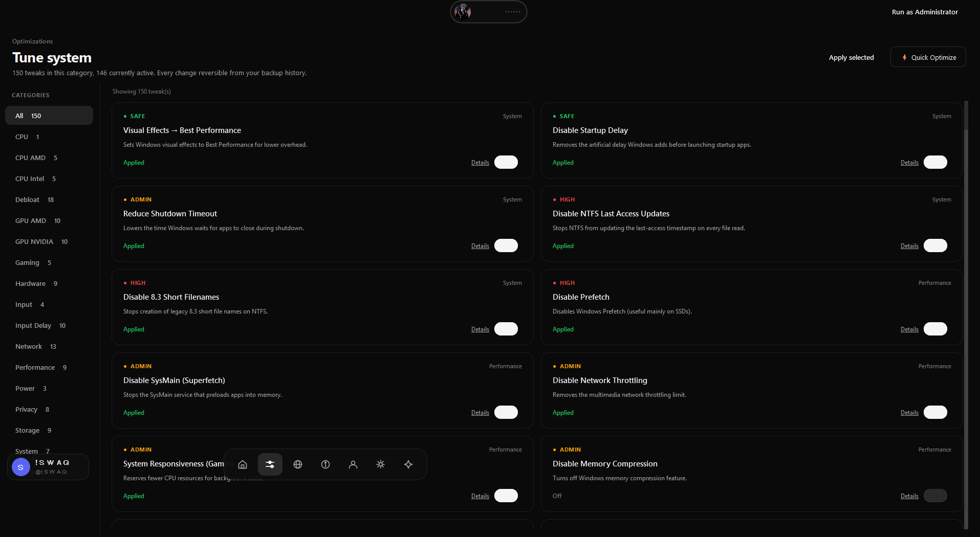This screenshot has width=980, height=537.
Task: Toggle Disable NTFS Last Access Updates switch
Action: click(x=935, y=245)
